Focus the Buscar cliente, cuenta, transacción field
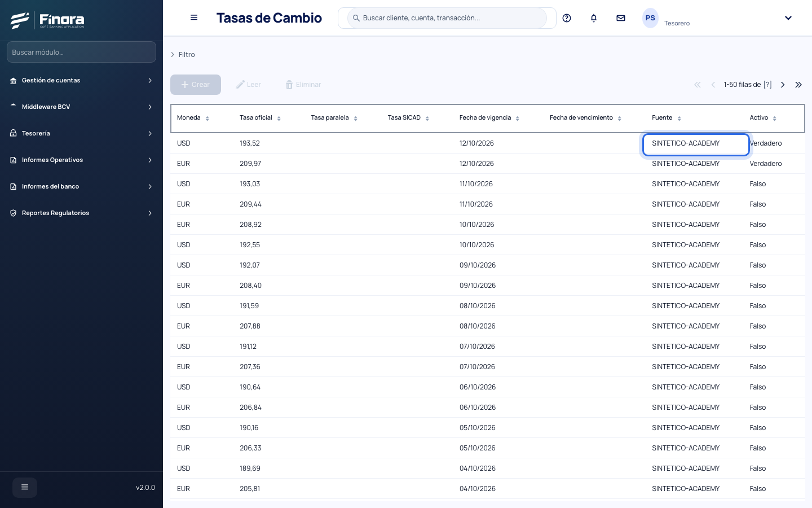Image resolution: width=812 pixels, height=508 pixels. click(x=447, y=18)
